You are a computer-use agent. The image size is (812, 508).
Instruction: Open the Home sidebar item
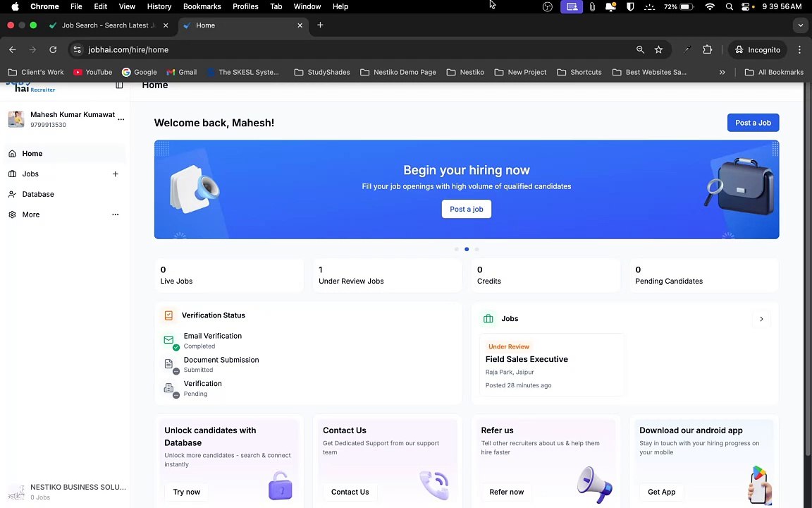point(66,153)
